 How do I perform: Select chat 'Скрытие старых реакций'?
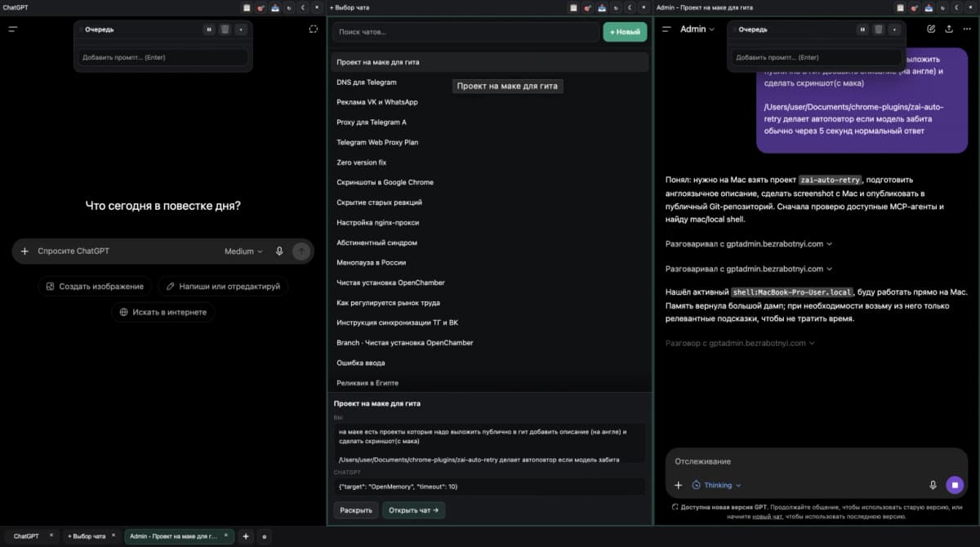coord(490,202)
